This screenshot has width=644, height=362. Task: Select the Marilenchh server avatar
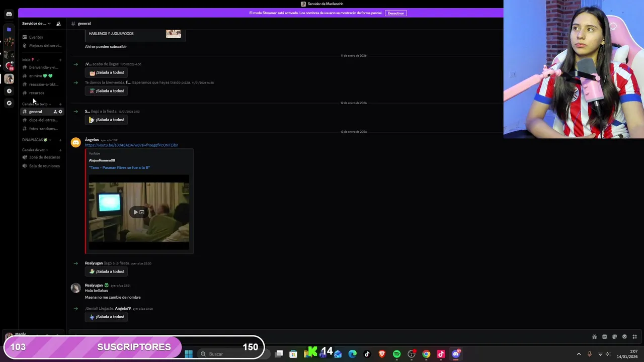(x=9, y=78)
